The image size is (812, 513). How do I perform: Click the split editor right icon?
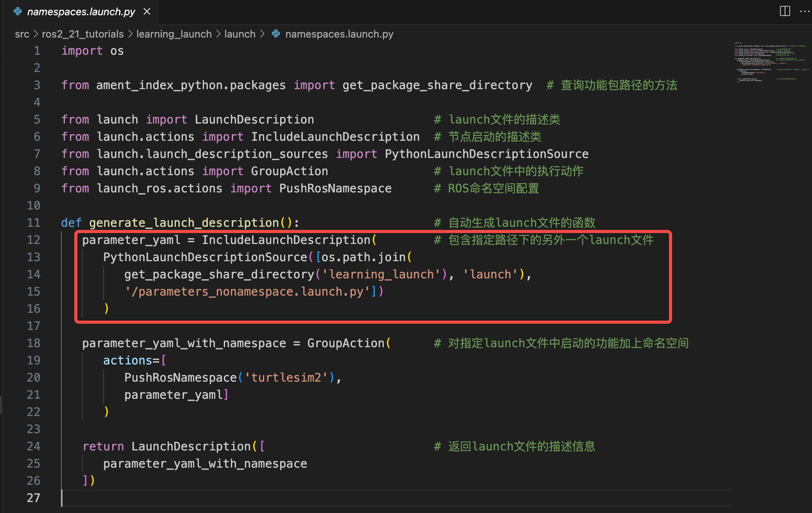[785, 11]
